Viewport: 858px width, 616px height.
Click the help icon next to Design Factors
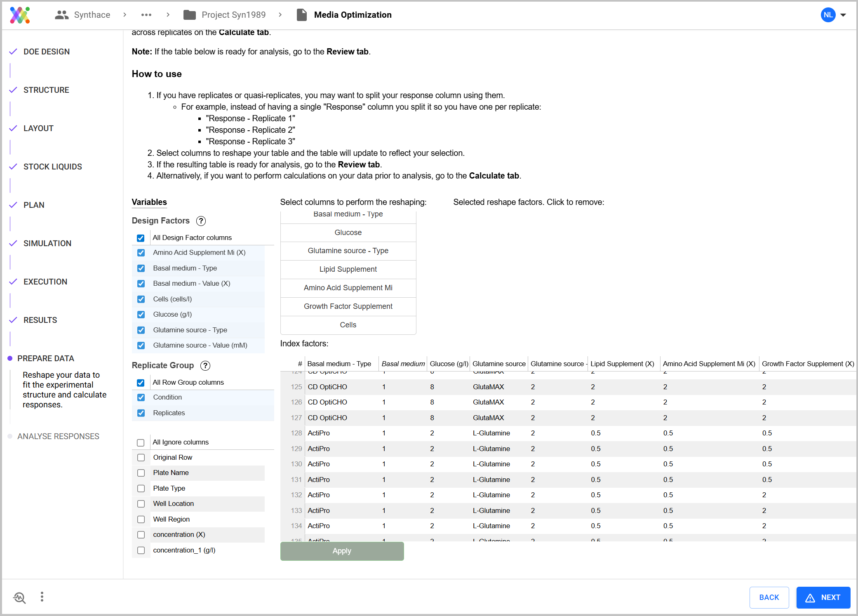click(201, 221)
